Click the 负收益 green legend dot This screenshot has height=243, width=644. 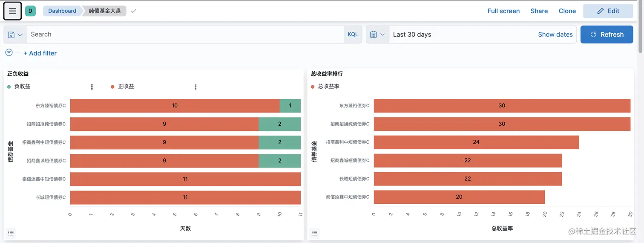pyautogui.click(x=9, y=87)
